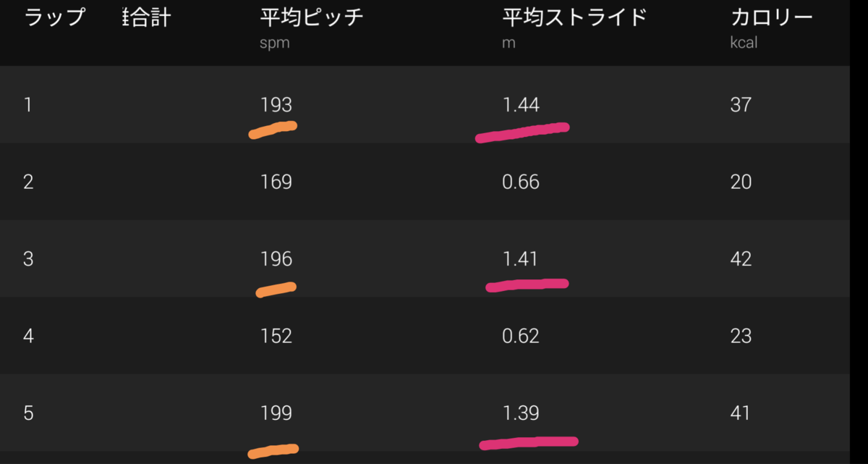Click the 平均ピッチ column header
Viewport: 868px width, 464px height.
click(311, 17)
